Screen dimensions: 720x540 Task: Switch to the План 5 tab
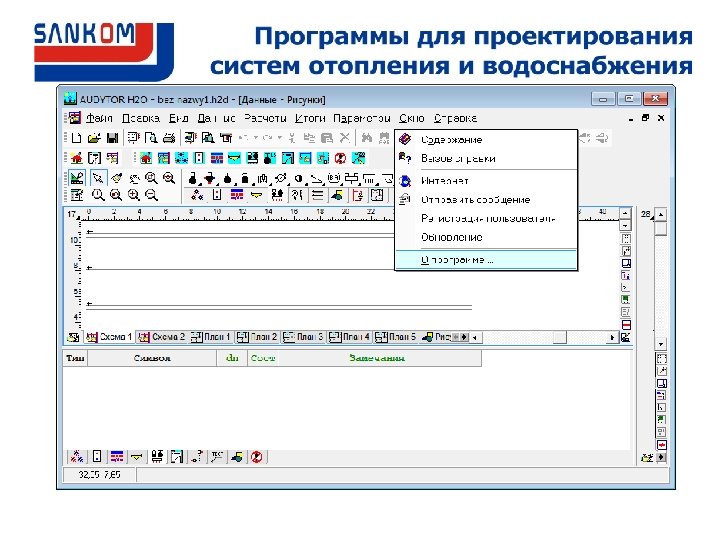pos(395,337)
